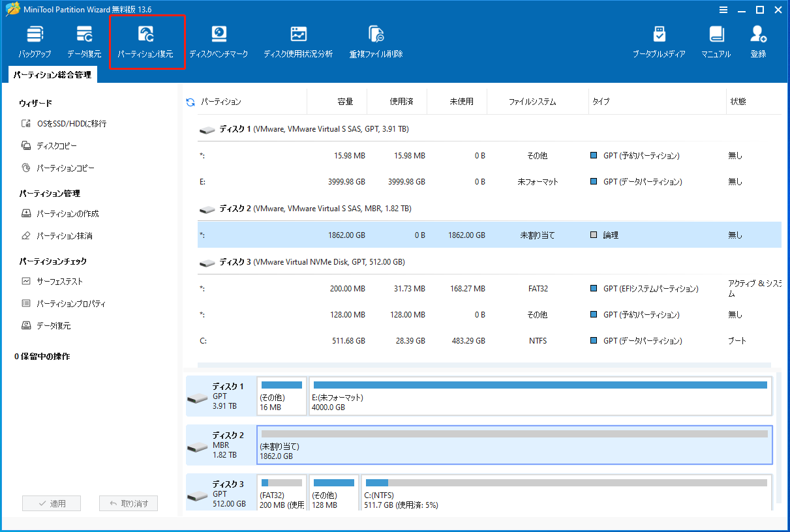Click the ディスク 3 GPT 512.00 GB label in disk map
The image size is (790, 532).
coord(220,494)
